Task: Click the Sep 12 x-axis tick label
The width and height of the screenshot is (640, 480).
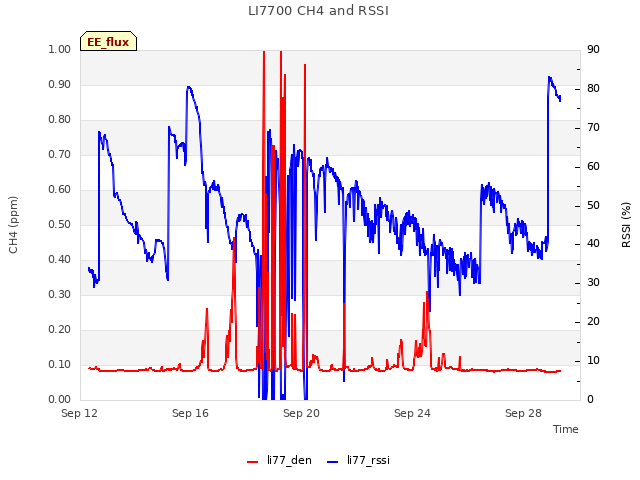Action: point(79,413)
